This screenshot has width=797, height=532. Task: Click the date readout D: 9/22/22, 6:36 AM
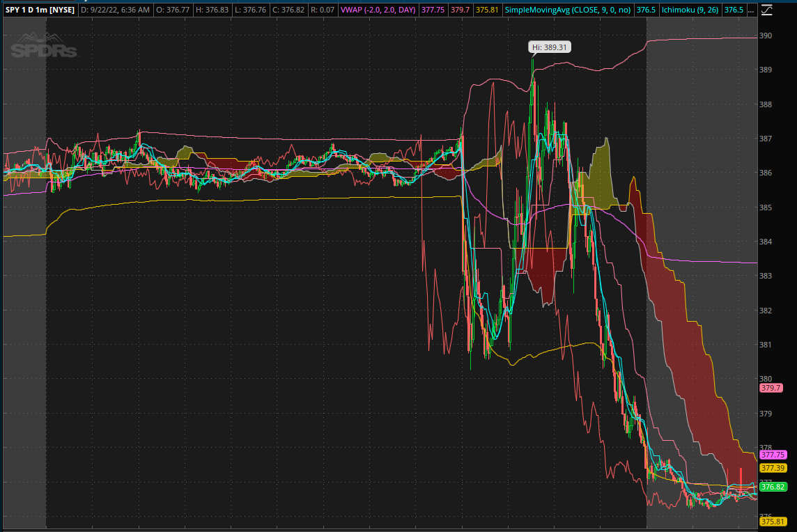click(x=116, y=10)
